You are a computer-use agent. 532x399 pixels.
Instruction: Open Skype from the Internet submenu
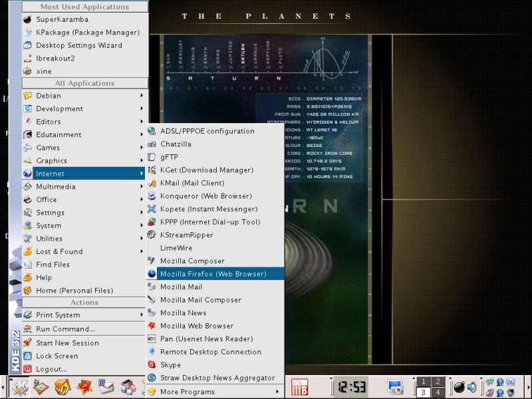pyautogui.click(x=170, y=365)
